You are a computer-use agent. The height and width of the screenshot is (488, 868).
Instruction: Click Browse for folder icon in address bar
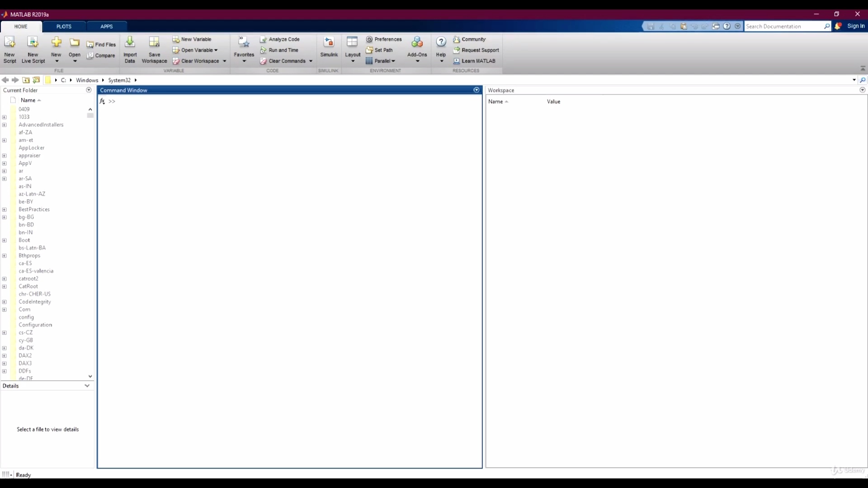click(36, 80)
